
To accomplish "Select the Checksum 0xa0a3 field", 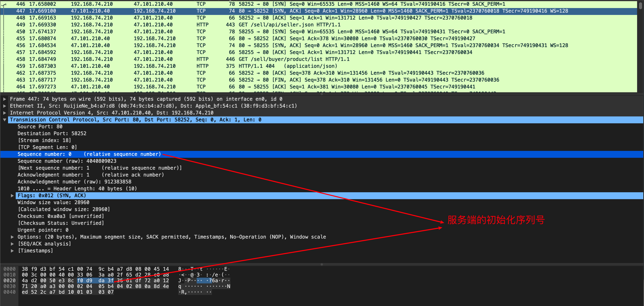I will tap(61, 216).
